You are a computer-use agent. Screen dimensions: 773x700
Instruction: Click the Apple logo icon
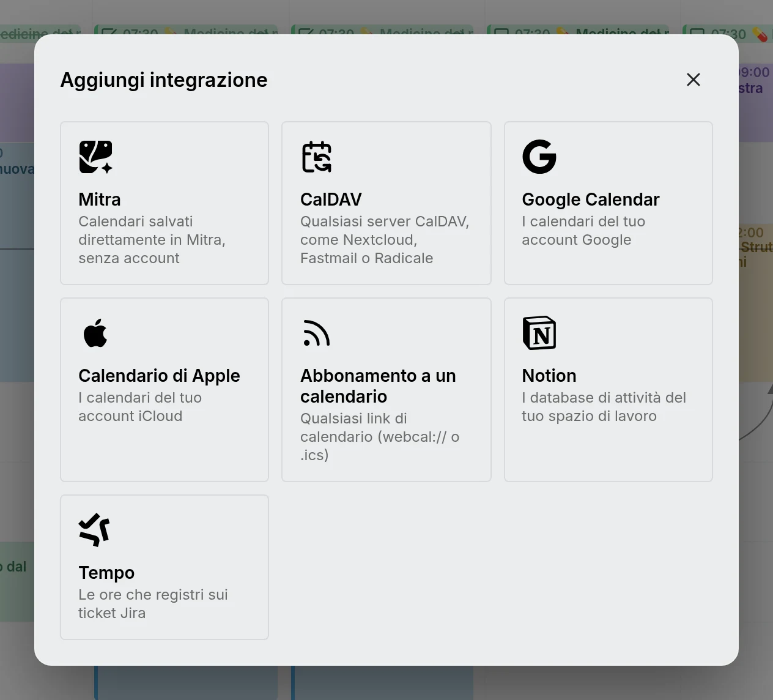pos(95,333)
